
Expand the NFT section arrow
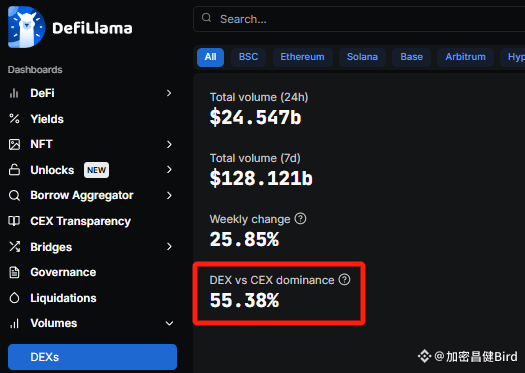point(169,144)
